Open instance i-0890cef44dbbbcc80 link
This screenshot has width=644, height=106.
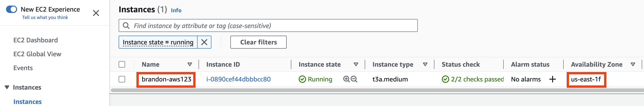238,79
